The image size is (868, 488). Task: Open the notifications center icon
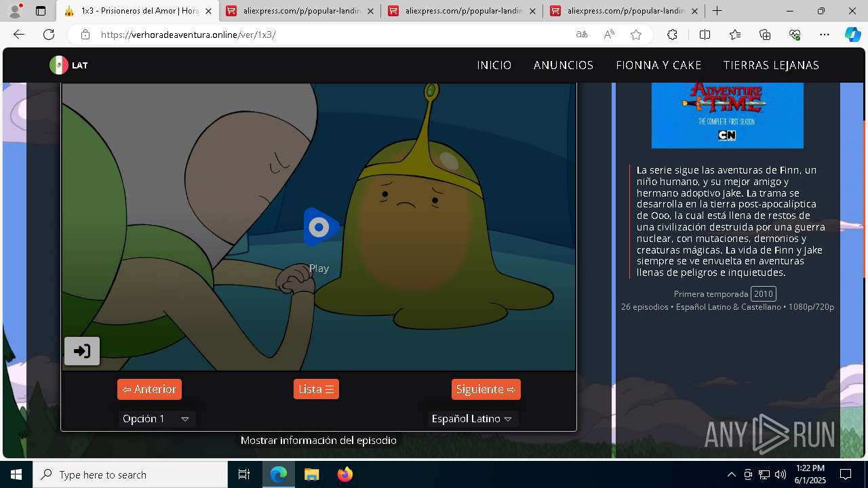coord(846,474)
